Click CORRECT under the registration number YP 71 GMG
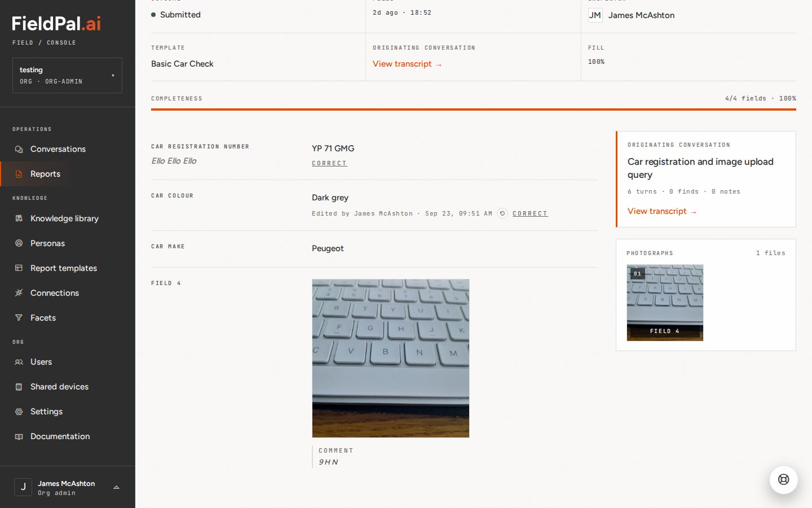This screenshot has width=812, height=508. click(x=329, y=163)
